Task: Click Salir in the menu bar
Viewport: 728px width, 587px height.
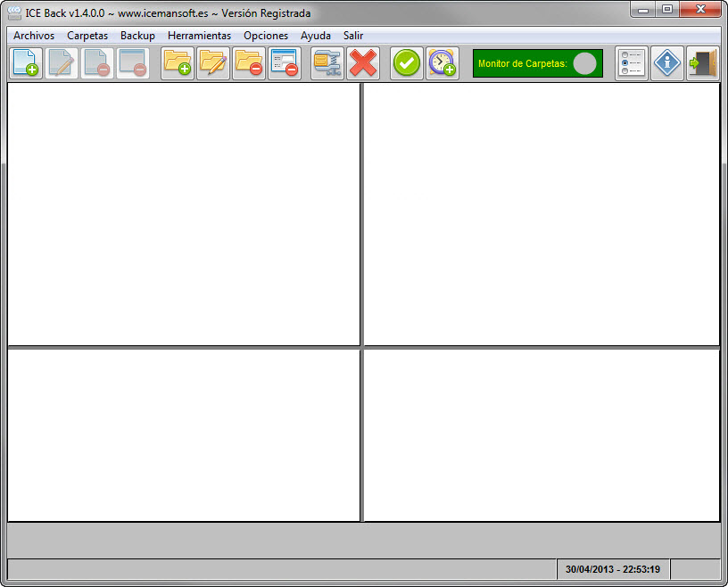Action: coord(353,36)
